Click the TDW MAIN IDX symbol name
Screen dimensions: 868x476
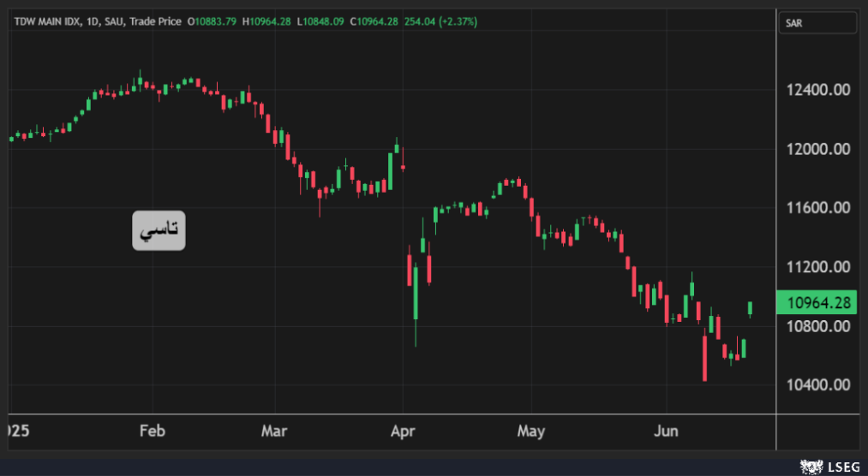click(x=45, y=21)
